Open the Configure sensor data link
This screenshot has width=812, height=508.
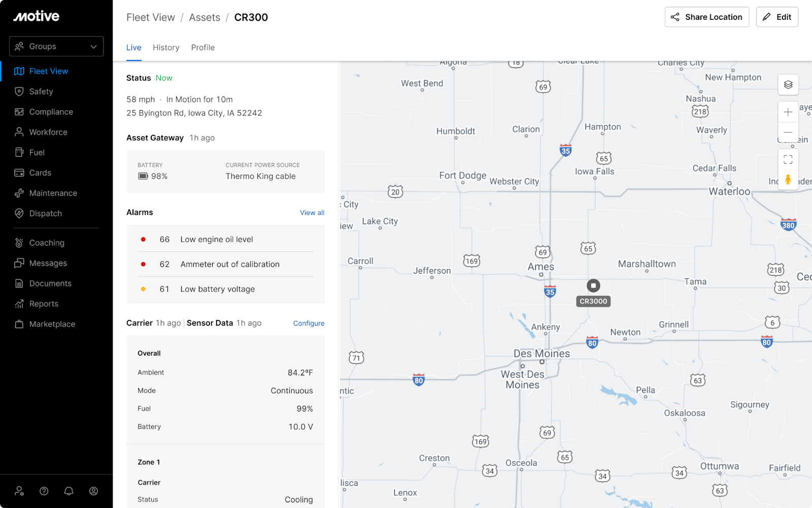click(309, 324)
